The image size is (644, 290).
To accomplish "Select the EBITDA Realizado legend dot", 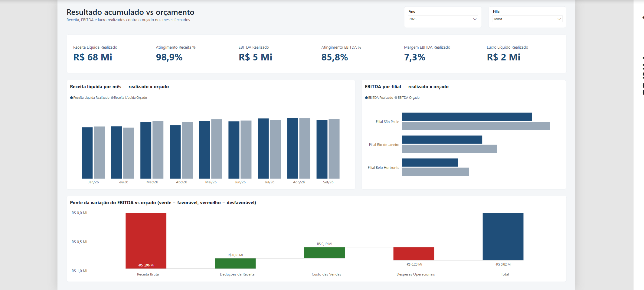I will 366,98.
